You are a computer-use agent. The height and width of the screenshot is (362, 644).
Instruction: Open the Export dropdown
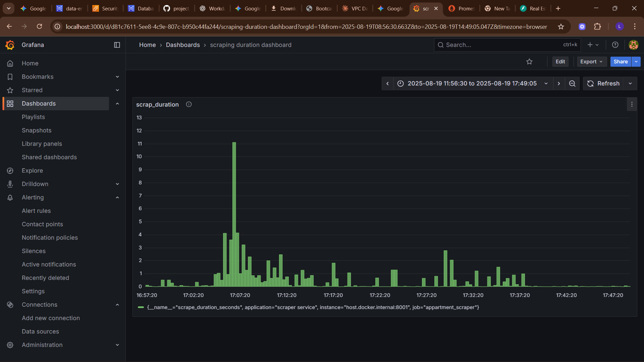(592, 62)
